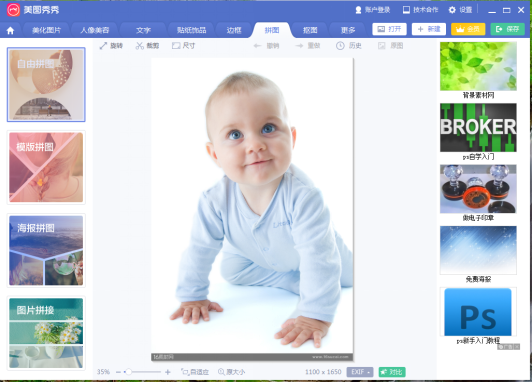This screenshot has width=532, height=382.
Task: Undo with the 撤销 arrow
Action: (x=266, y=45)
